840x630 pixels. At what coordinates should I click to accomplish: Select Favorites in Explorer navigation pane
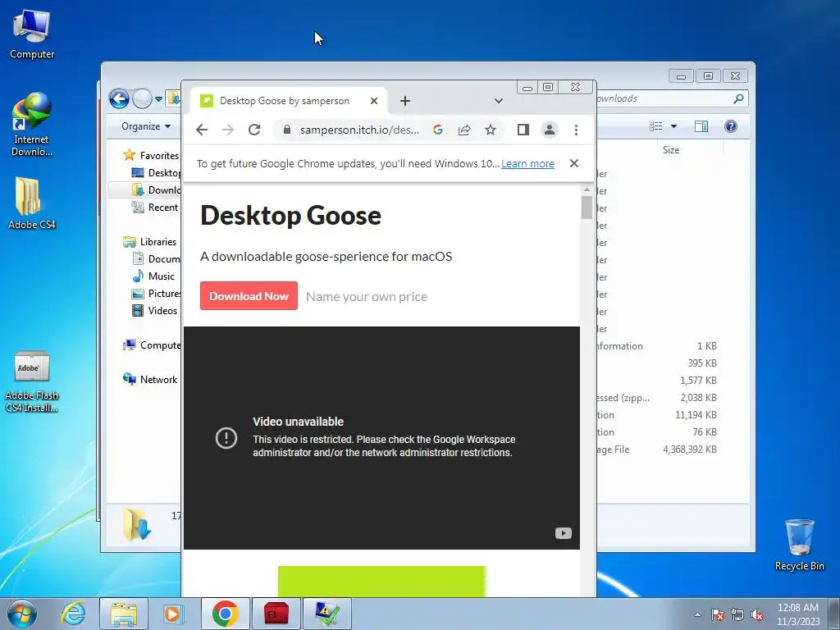tap(151, 155)
